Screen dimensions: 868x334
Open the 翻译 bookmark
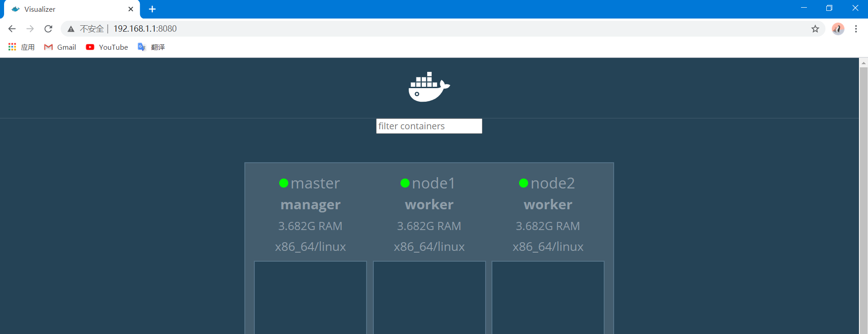pos(151,47)
